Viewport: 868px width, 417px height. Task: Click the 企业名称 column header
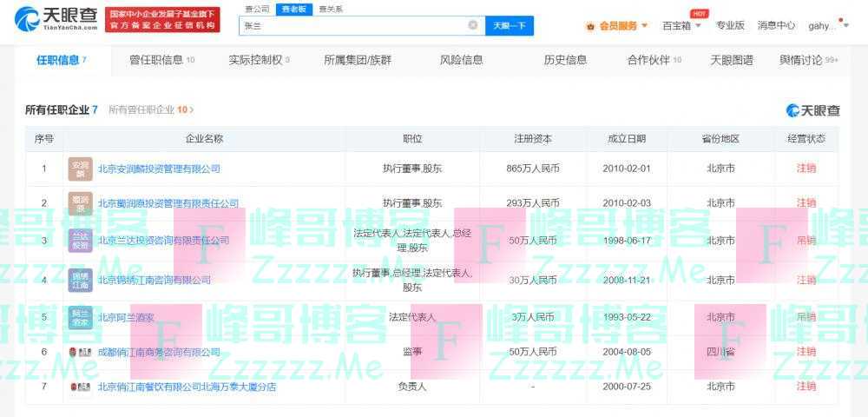204,139
